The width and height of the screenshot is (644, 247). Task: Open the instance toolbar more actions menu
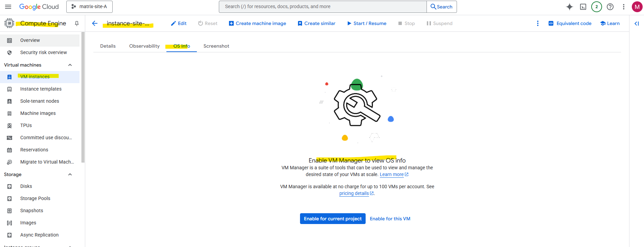538,23
